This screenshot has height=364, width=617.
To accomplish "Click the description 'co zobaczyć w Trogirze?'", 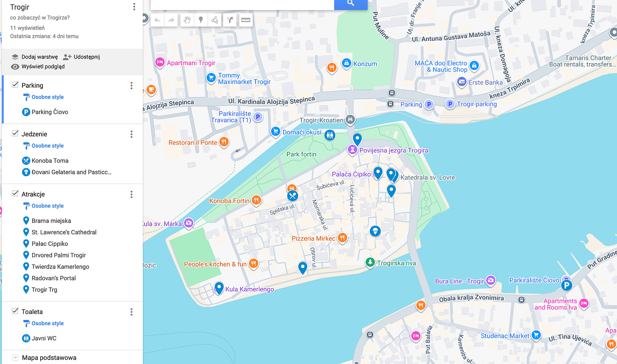I will pos(40,18).
